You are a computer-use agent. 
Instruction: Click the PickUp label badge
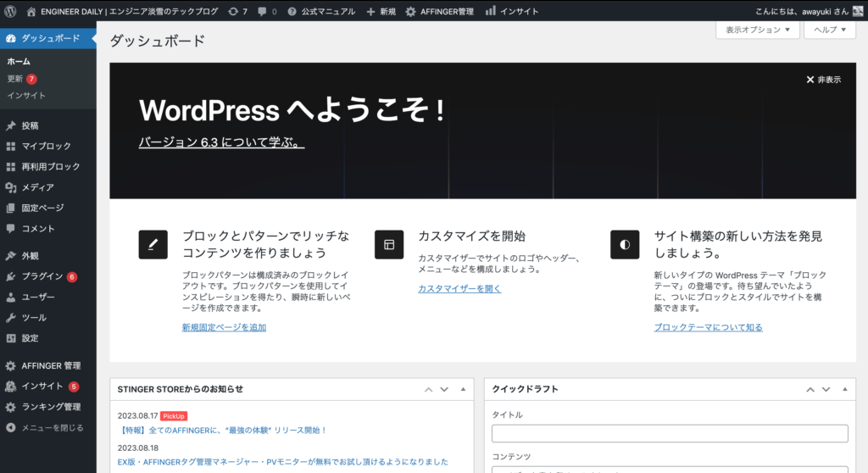(174, 416)
